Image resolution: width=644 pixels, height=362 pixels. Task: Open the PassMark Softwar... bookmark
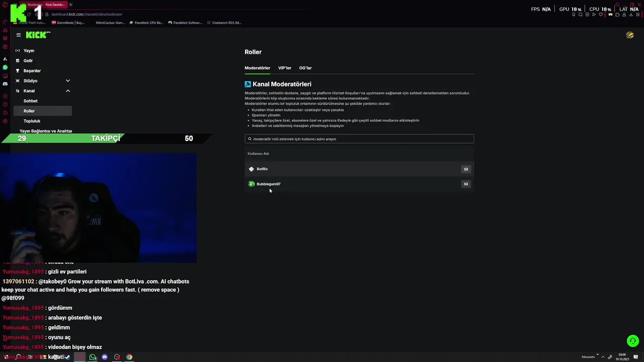pyautogui.click(x=185, y=23)
